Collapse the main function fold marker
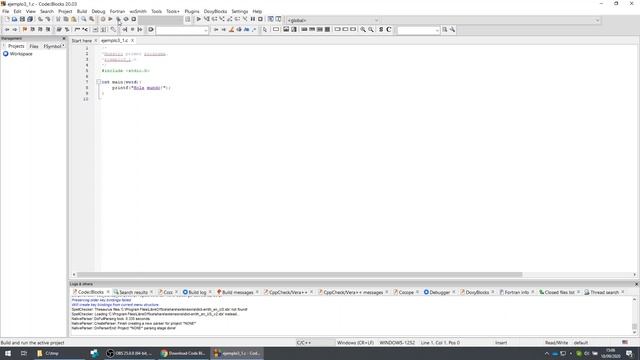The image size is (640, 360). (x=98, y=82)
